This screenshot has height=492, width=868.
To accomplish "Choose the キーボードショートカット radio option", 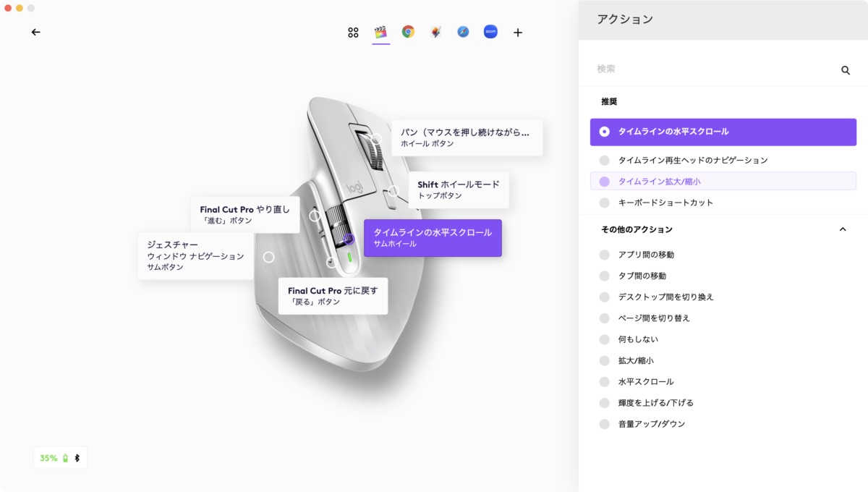I will pos(605,203).
